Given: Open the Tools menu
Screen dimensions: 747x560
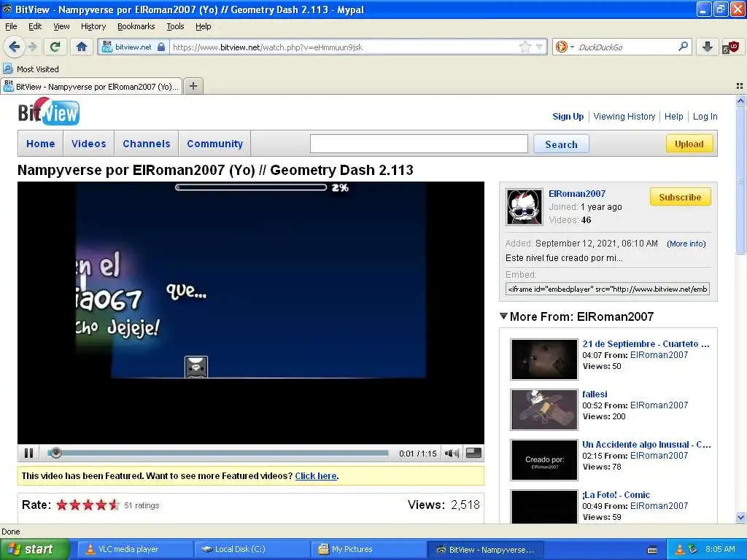Looking at the screenshot, I should point(175,26).
